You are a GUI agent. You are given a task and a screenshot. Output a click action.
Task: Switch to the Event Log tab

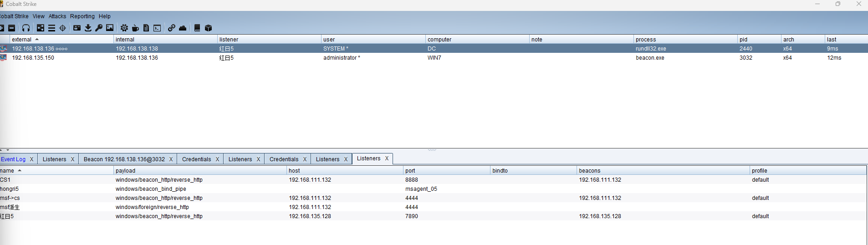pos(13,159)
